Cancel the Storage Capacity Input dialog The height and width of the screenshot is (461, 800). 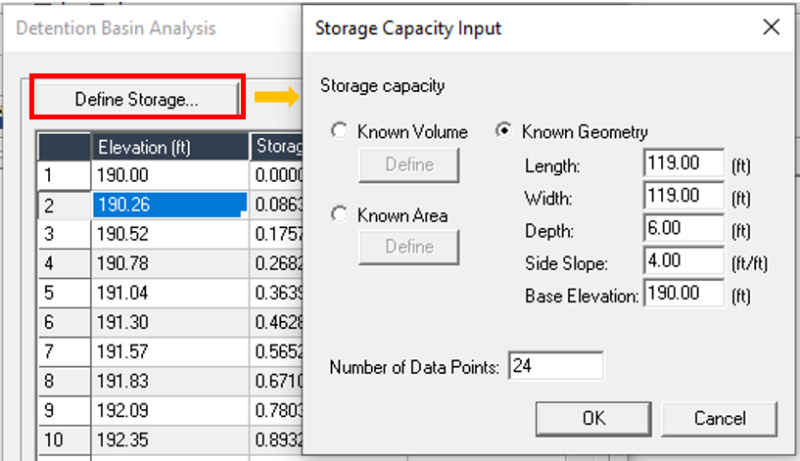tap(719, 418)
